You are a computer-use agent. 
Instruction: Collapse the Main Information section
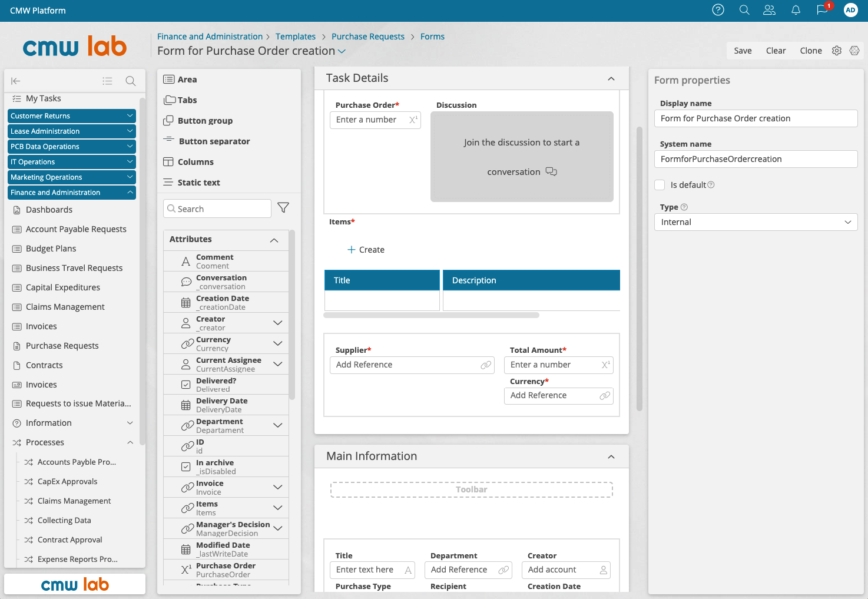[611, 456]
